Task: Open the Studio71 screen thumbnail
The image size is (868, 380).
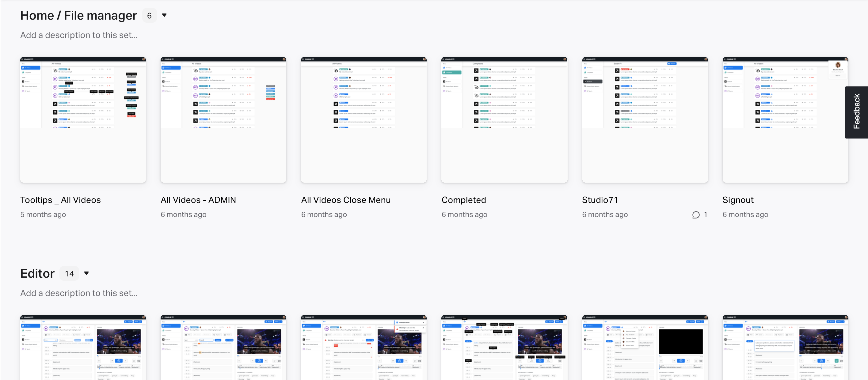Action: click(x=645, y=120)
